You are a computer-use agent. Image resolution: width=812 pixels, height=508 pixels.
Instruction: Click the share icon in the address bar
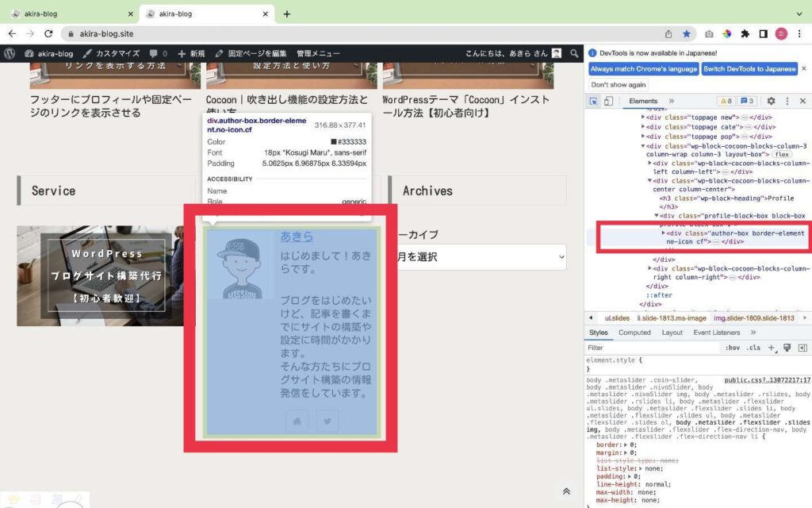(x=668, y=33)
